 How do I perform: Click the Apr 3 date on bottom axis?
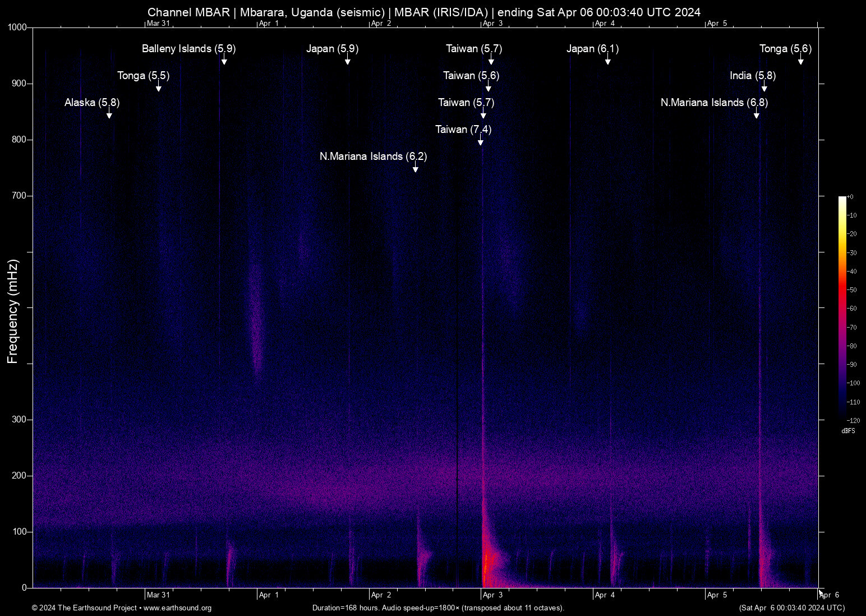492,595
